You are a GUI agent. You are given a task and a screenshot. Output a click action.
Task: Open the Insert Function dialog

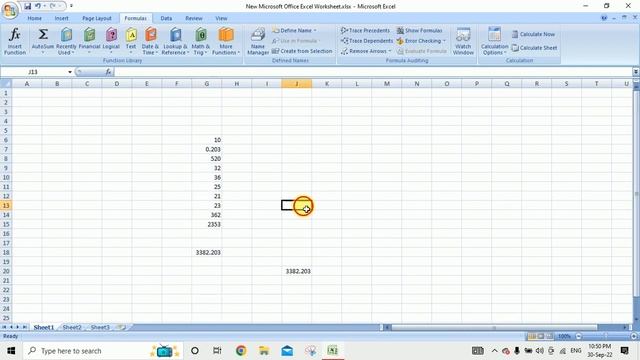tap(15, 41)
